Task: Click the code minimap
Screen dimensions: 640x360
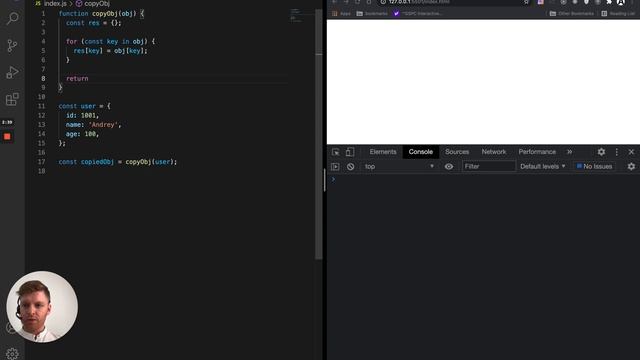Action: tap(296, 15)
